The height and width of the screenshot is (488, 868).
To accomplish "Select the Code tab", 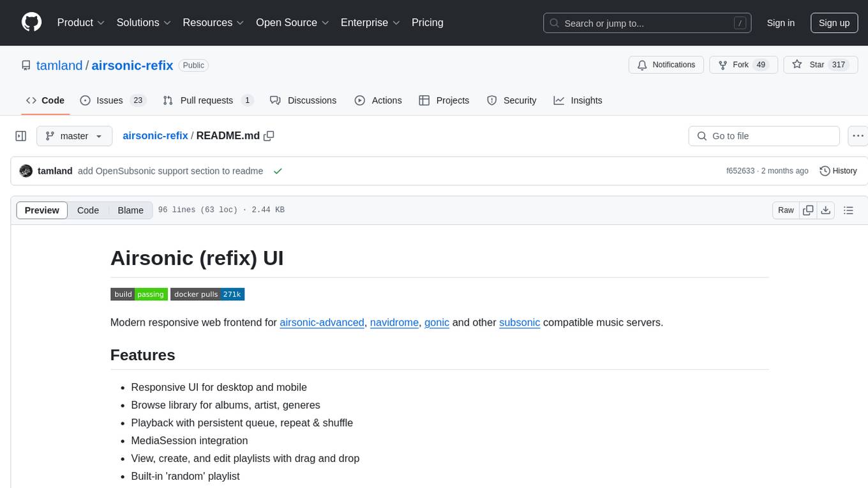I will [45, 100].
